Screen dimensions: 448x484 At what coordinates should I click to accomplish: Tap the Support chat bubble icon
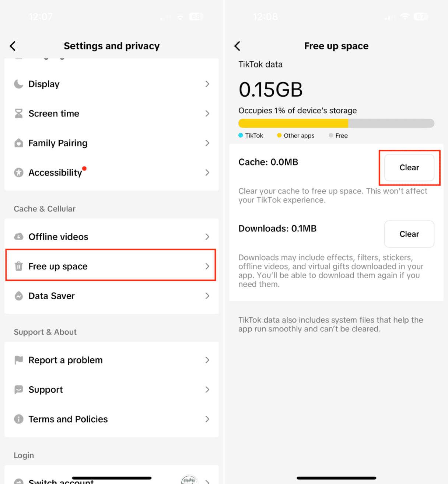click(x=18, y=390)
